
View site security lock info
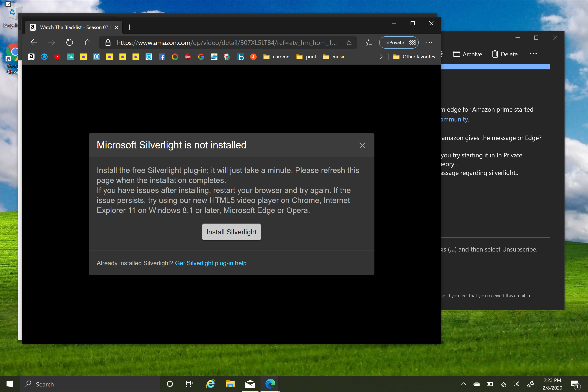(x=108, y=42)
